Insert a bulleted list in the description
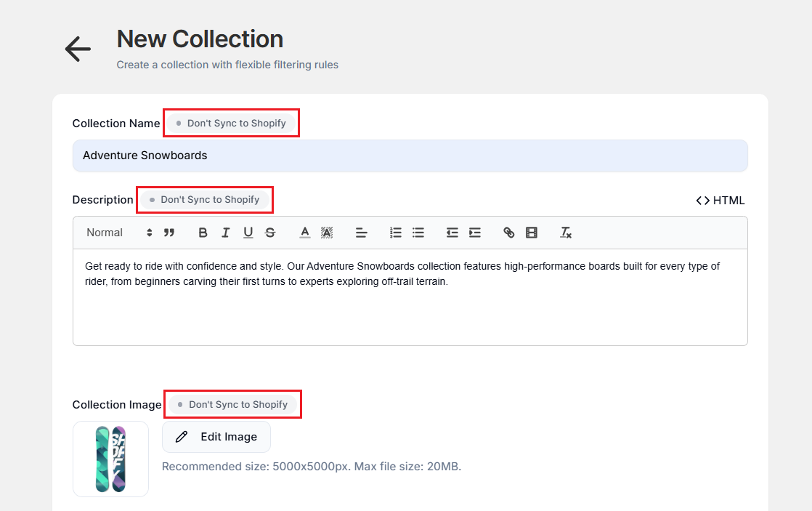 tap(418, 233)
